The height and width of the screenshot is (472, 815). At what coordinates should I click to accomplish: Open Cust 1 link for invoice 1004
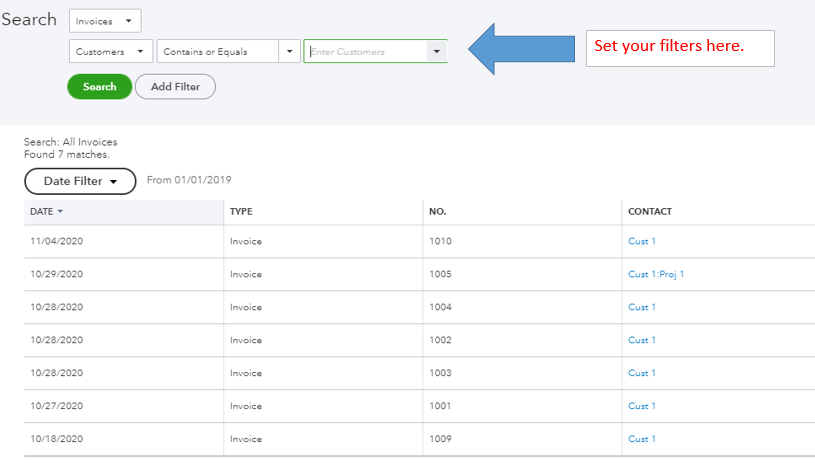(642, 307)
